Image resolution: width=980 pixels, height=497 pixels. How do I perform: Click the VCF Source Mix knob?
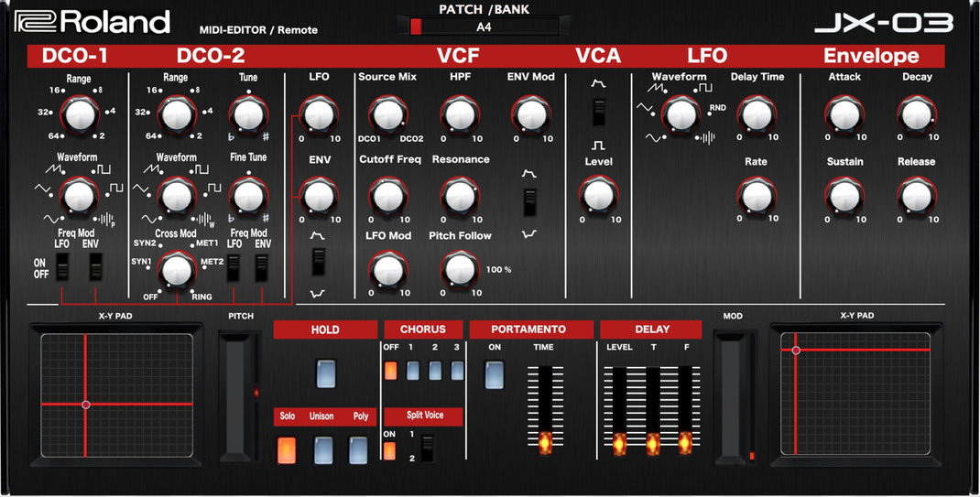[388, 115]
